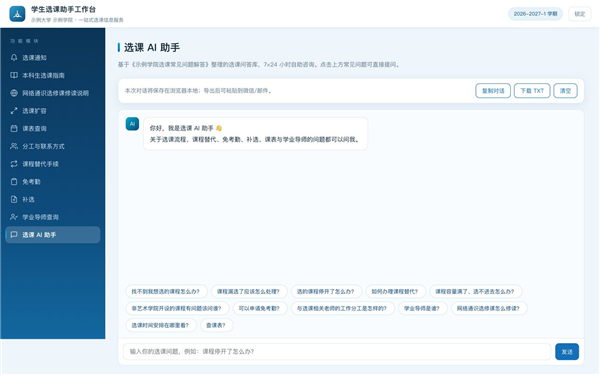Click the blue 发送 button

point(567,352)
